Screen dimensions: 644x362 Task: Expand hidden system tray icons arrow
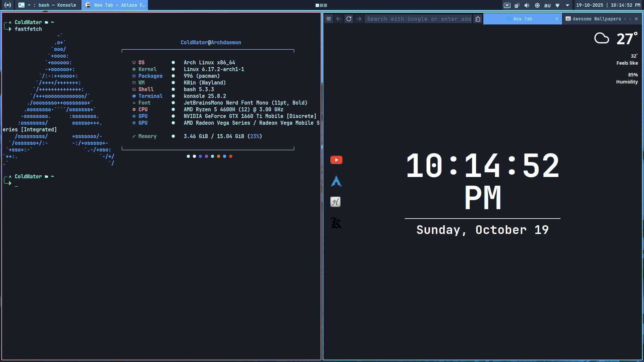pos(568,5)
